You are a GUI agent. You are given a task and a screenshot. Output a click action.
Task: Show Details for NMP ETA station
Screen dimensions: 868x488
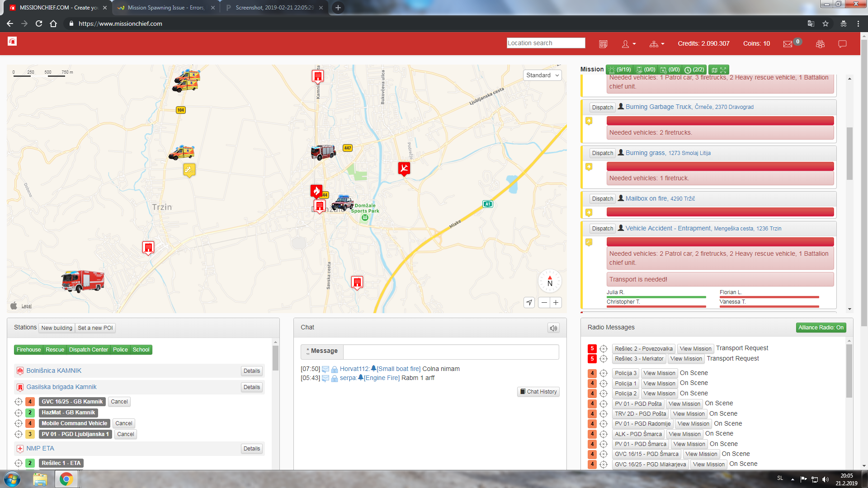(x=252, y=449)
